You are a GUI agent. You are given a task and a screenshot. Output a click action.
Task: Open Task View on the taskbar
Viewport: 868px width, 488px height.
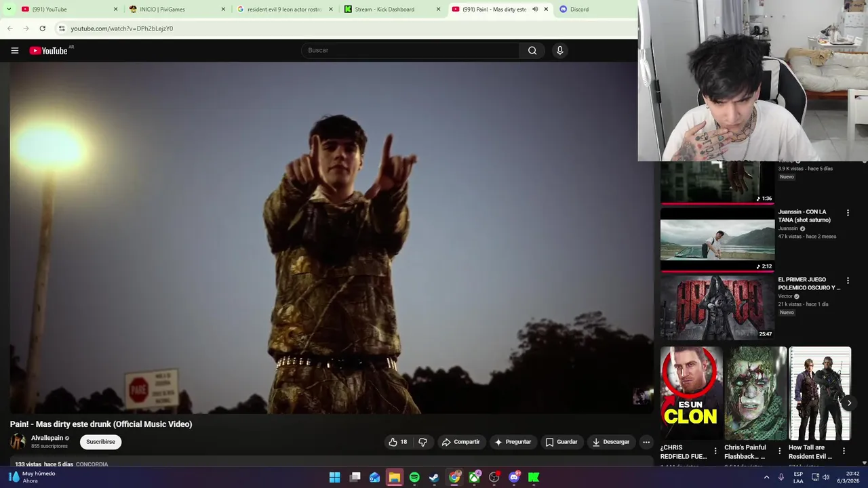coord(355,477)
